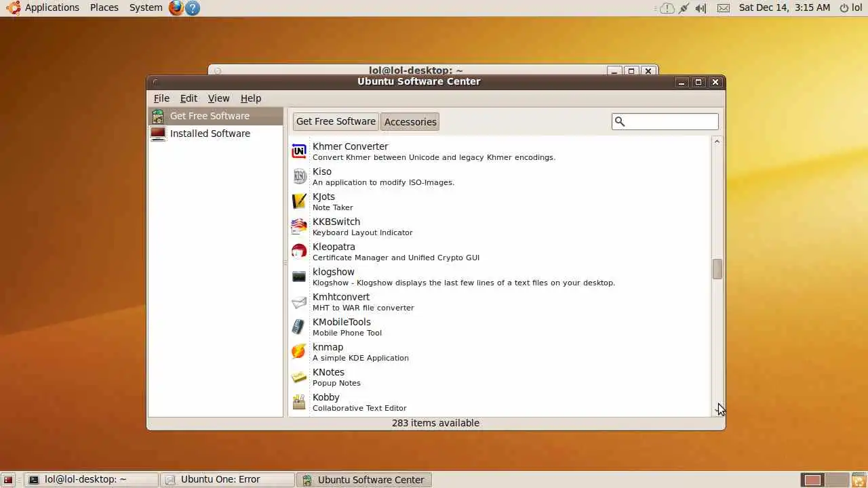Screen dimensions: 868x488
Task: Click the Khmer Converter app icon
Action: pos(299,151)
